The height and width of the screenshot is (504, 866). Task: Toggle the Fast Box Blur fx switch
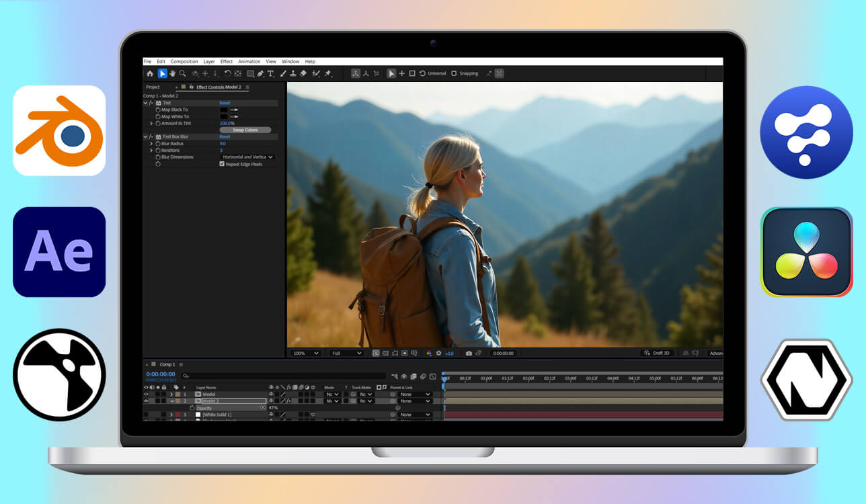click(151, 136)
